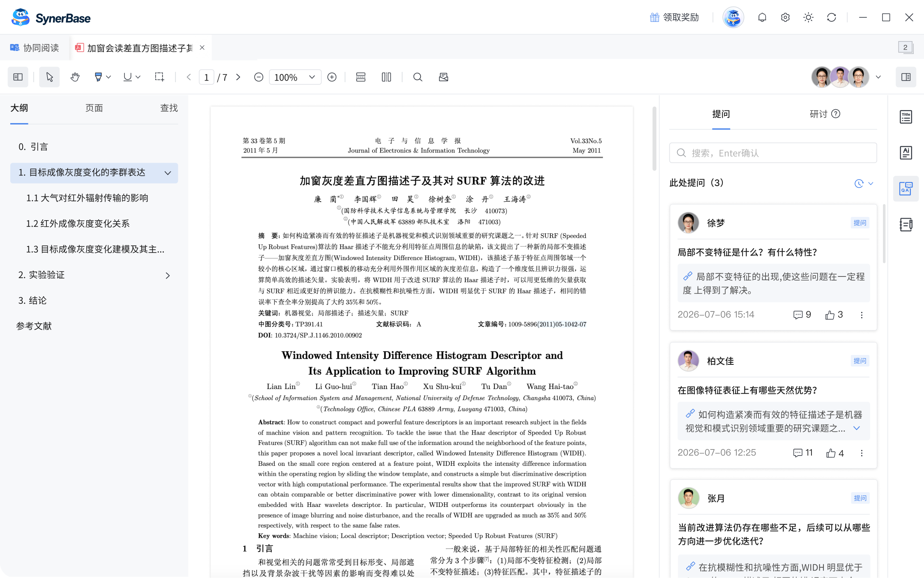
Task: Open the document search magnifier
Action: pos(418,77)
